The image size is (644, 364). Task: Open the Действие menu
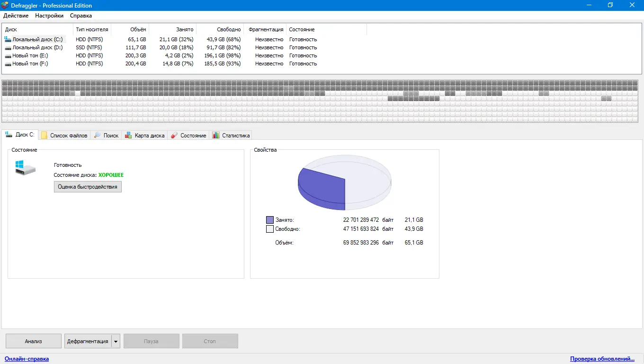[x=16, y=16]
